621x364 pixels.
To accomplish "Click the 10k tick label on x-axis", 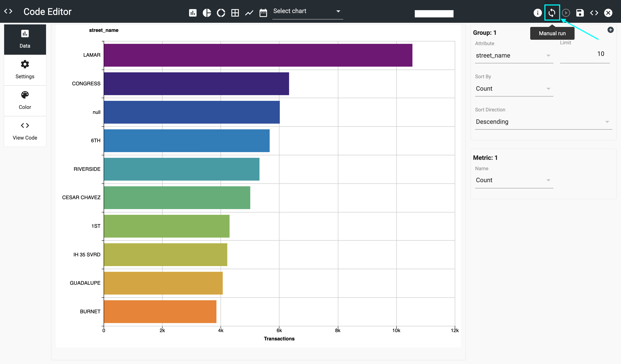I will coord(396,330).
